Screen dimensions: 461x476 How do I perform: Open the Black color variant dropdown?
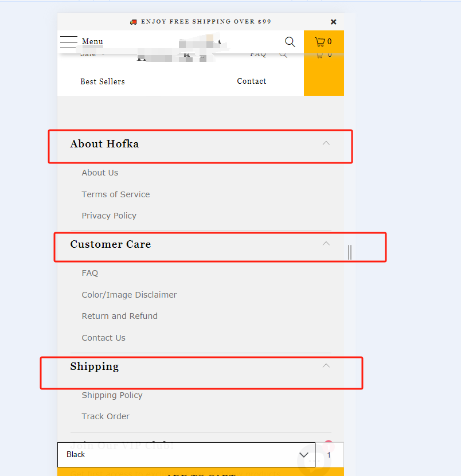[x=186, y=454]
